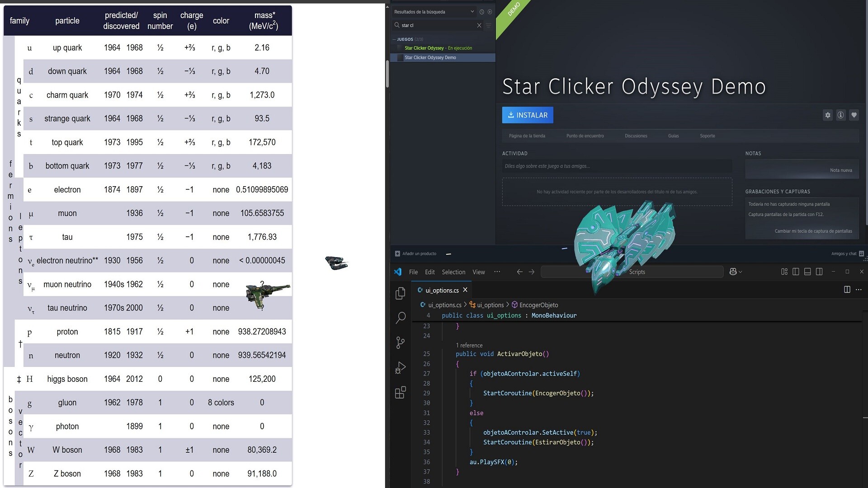The height and width of the screenshot is (488, 868).
Task: Open the Search view in activity bar
Action: coord(400,318)
